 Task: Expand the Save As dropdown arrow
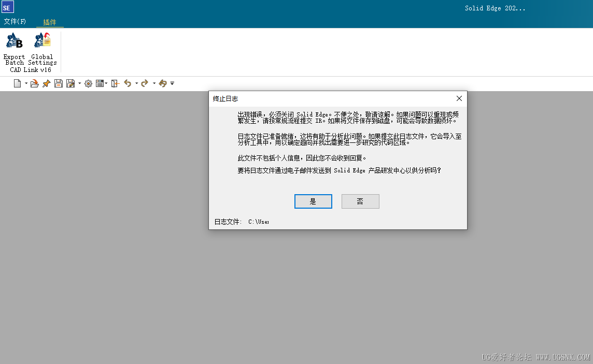[79, 83]
